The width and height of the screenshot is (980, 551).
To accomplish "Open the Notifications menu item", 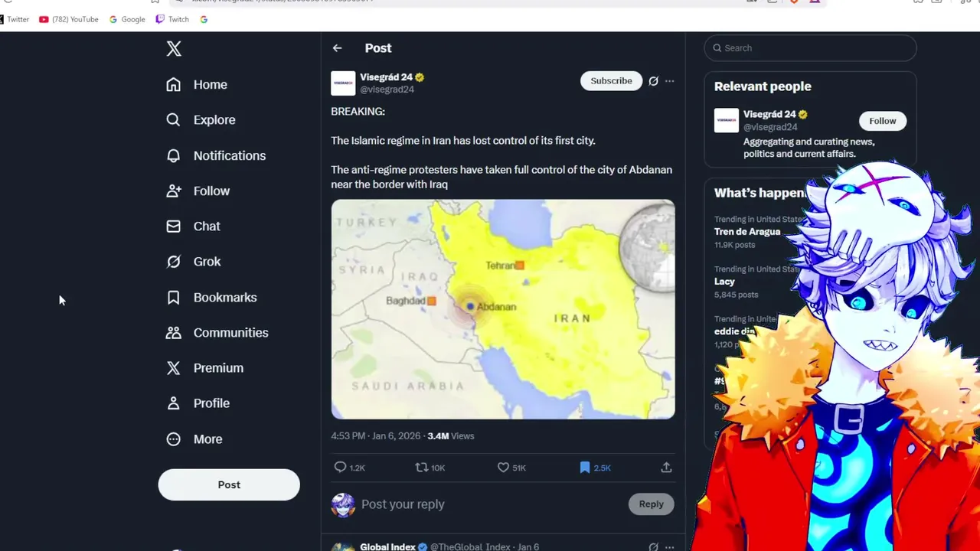I will 216,155.
